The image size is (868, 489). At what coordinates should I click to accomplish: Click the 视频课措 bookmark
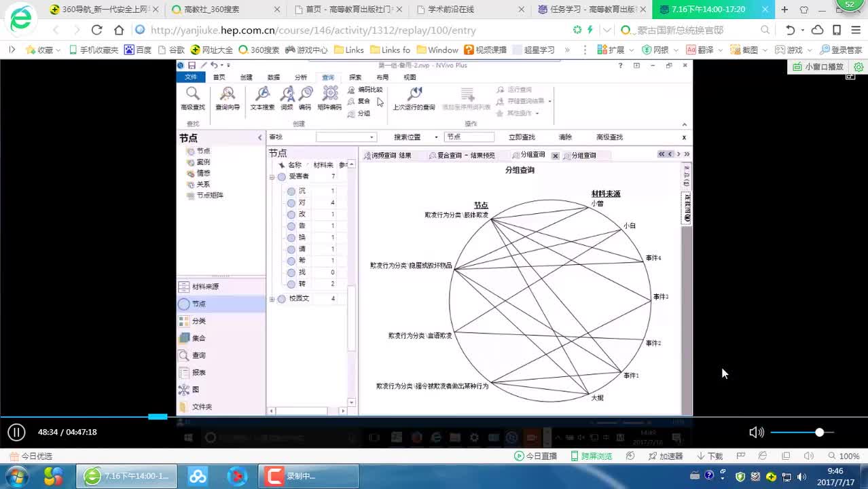(x=485, y=50)
